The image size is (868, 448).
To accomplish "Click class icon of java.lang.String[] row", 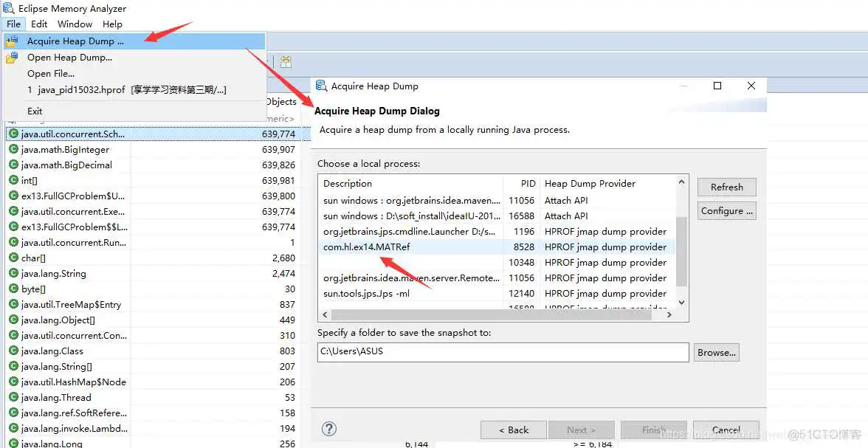I will [x=14, y=366].
